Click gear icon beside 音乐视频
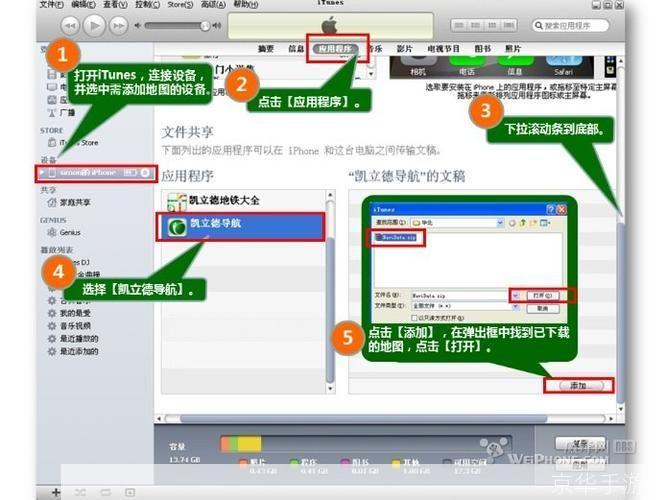 click(x=52, y=326)
